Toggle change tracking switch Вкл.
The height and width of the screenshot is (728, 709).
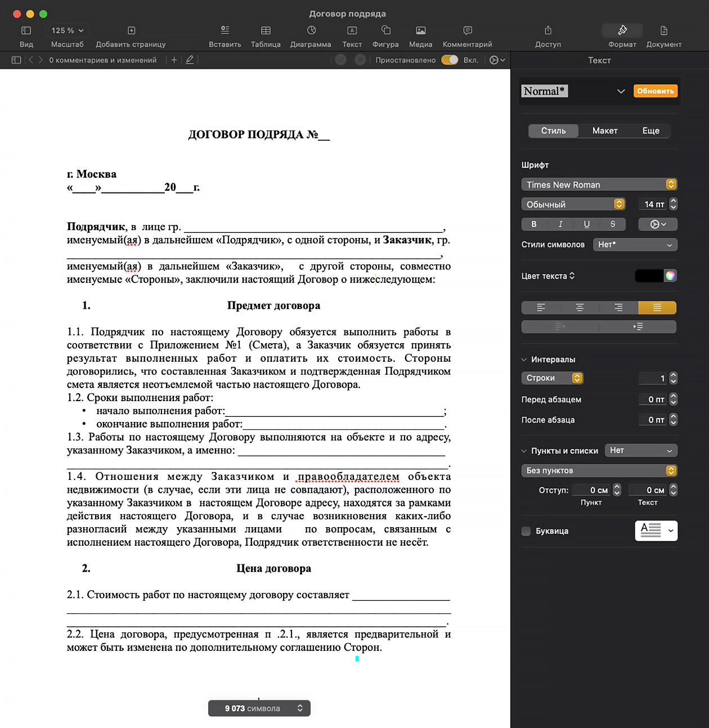point(450,60)
